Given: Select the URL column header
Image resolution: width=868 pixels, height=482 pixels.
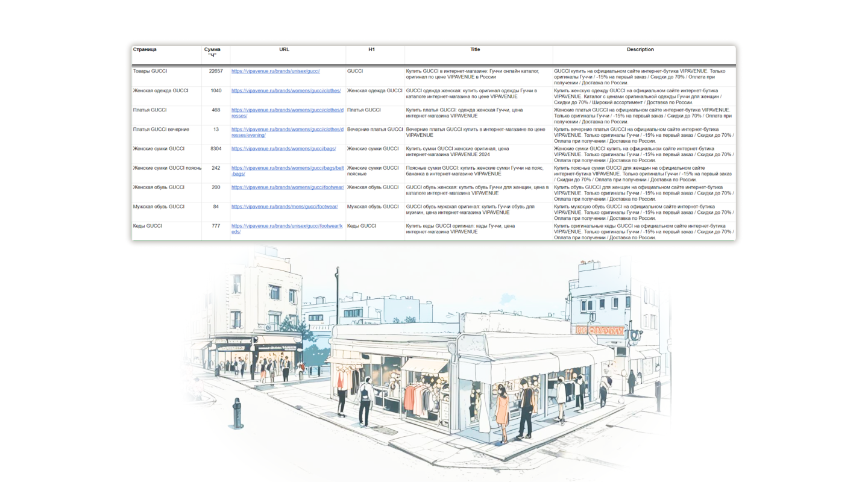Looking at the screenshot, I should (285, 49).
